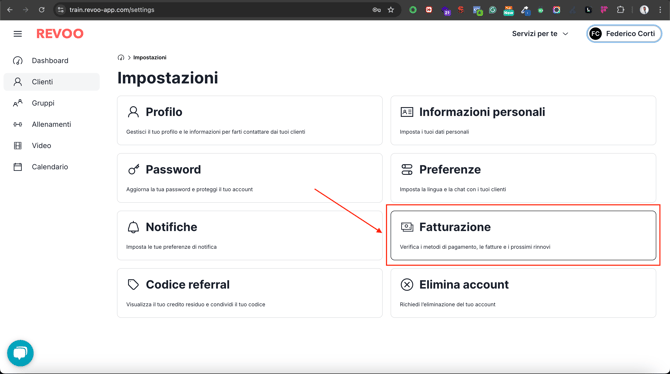Click the home breadcrumb icon
Viewport: 670px width, 374px height.
(x=121, y=57)
